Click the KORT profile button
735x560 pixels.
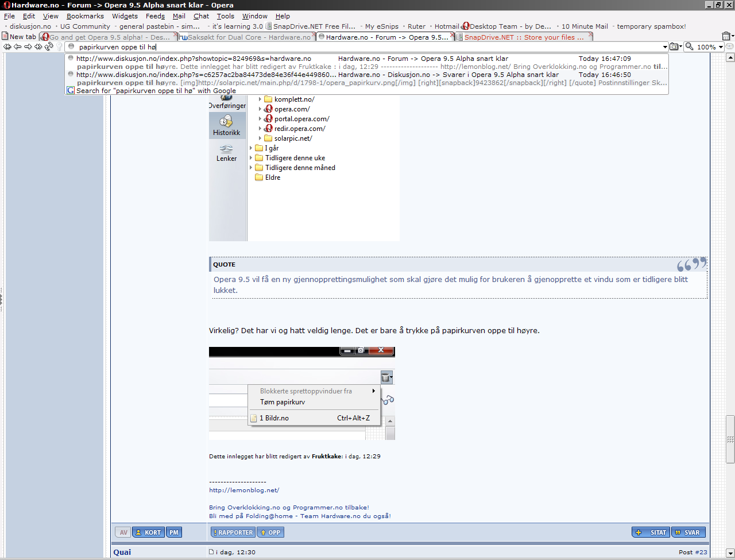click(x=149, y=532)
